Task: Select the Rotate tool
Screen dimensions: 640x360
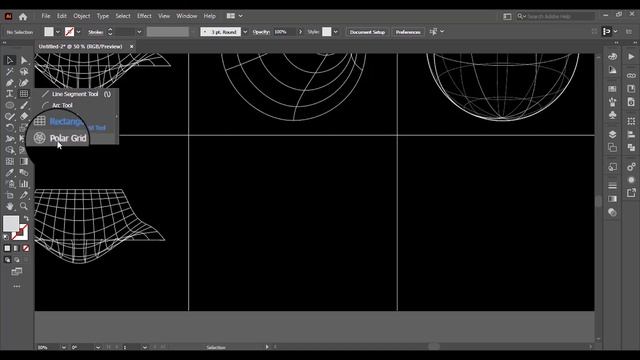Action: [10, 128]
